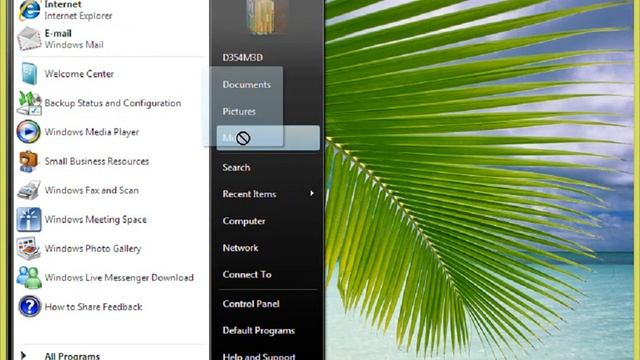
Task: Open Recent Items entry
Action: pyautogui.click(x=249, y=194)
